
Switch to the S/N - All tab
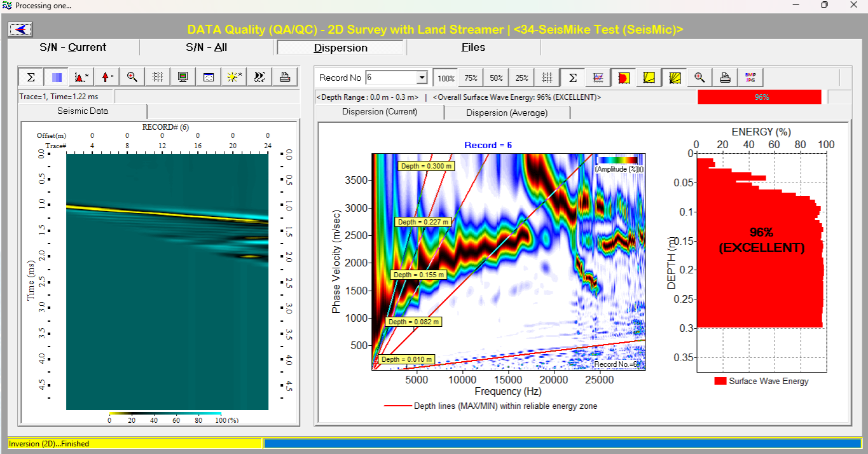pos(206,48)
